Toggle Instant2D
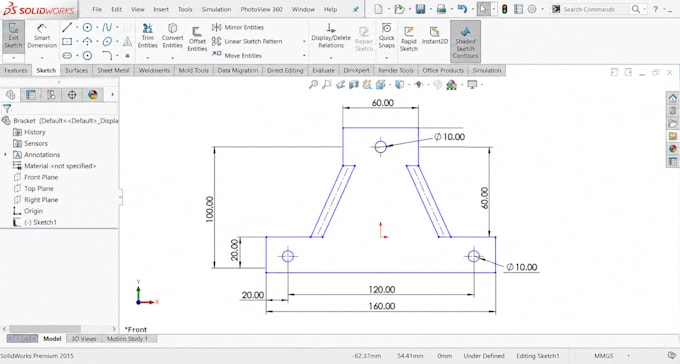 [435, 36]
